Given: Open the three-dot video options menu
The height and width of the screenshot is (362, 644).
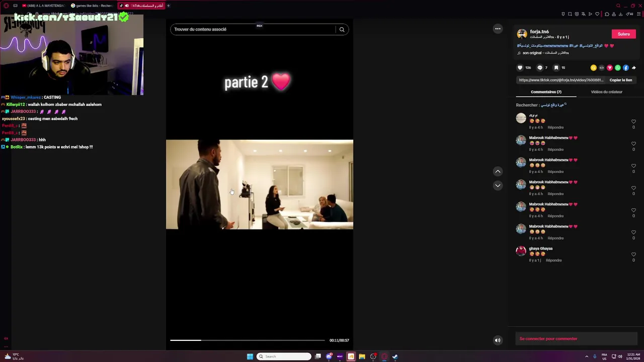Looking at the screenshot, I should click(x=498, y=29).
